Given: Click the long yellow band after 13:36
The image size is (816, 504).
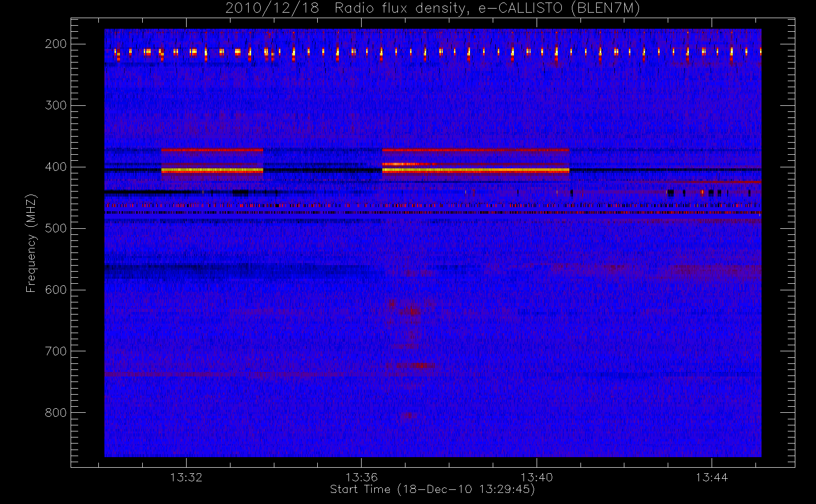Looking at the screenshot, I should (476, 170).
